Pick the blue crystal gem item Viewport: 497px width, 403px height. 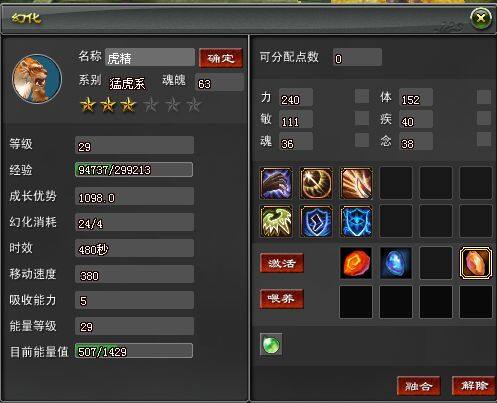pos(396,263)
